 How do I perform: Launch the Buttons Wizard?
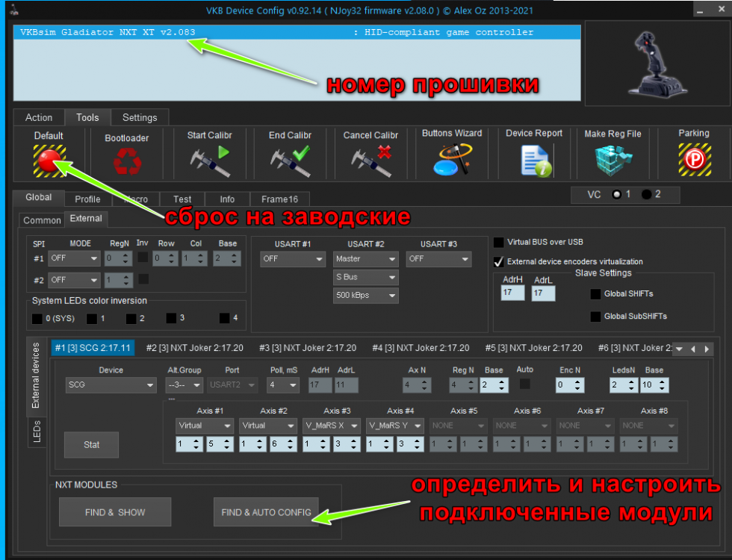(453, 160)
